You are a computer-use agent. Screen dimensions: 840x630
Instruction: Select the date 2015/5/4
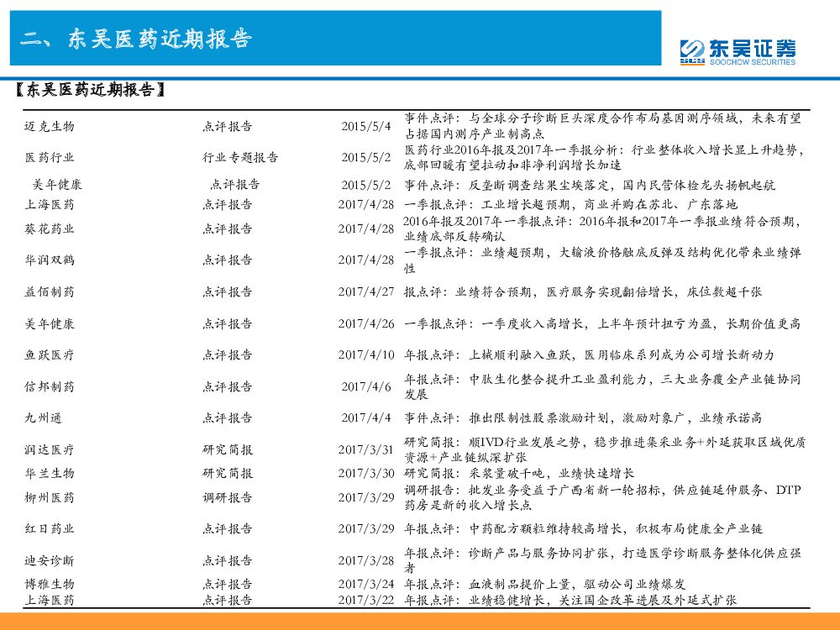click(x=366, y=127)
